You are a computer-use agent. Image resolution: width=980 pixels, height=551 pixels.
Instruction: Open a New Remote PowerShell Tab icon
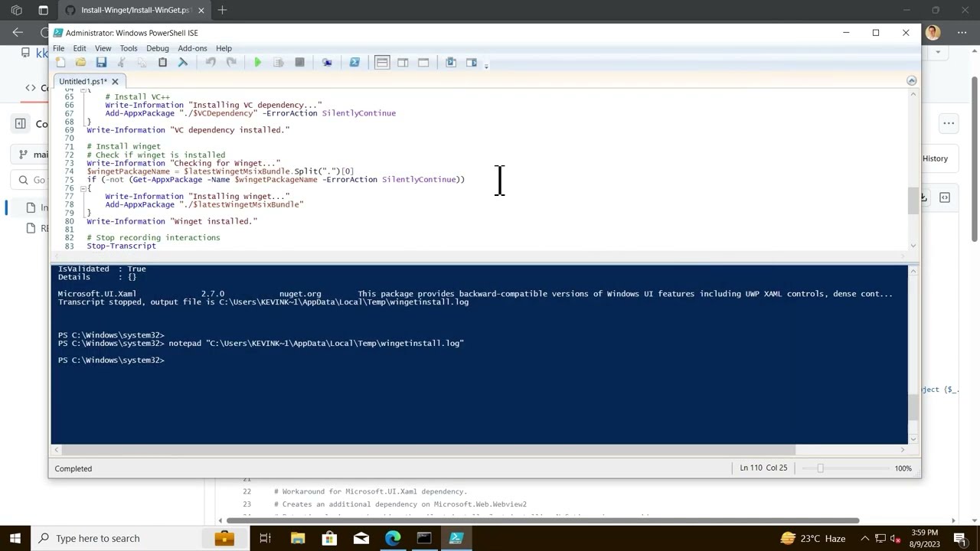pyautogui.click(x=327, y=63)
